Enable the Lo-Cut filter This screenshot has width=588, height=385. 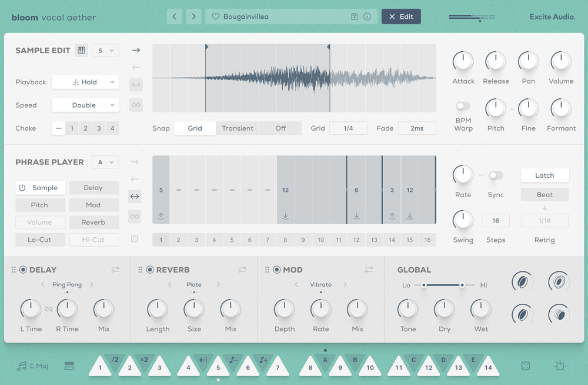point(40,240)
